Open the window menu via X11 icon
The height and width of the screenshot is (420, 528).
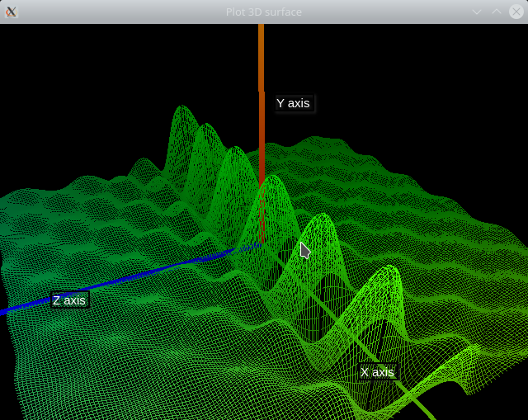(12, 12)
